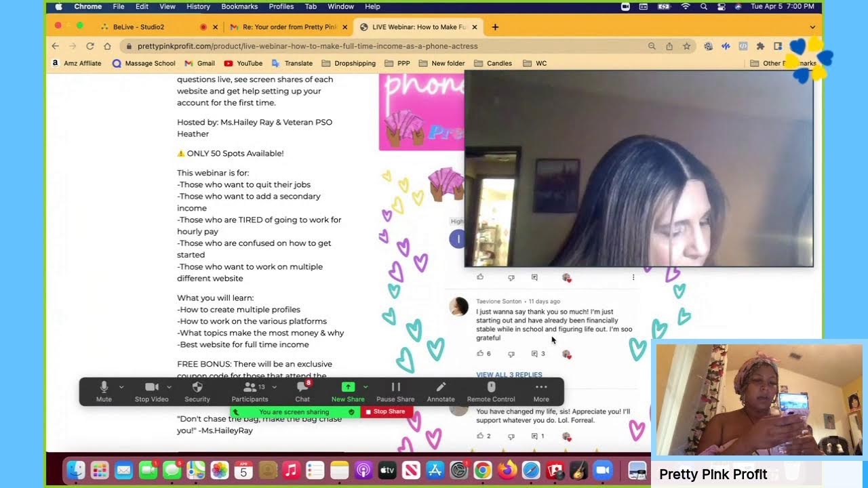
Task: Close the LIVE Webinar tab
Action: 475,27
